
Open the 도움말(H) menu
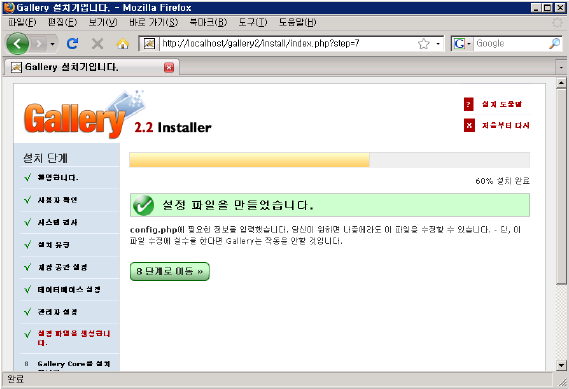point(298,22)
